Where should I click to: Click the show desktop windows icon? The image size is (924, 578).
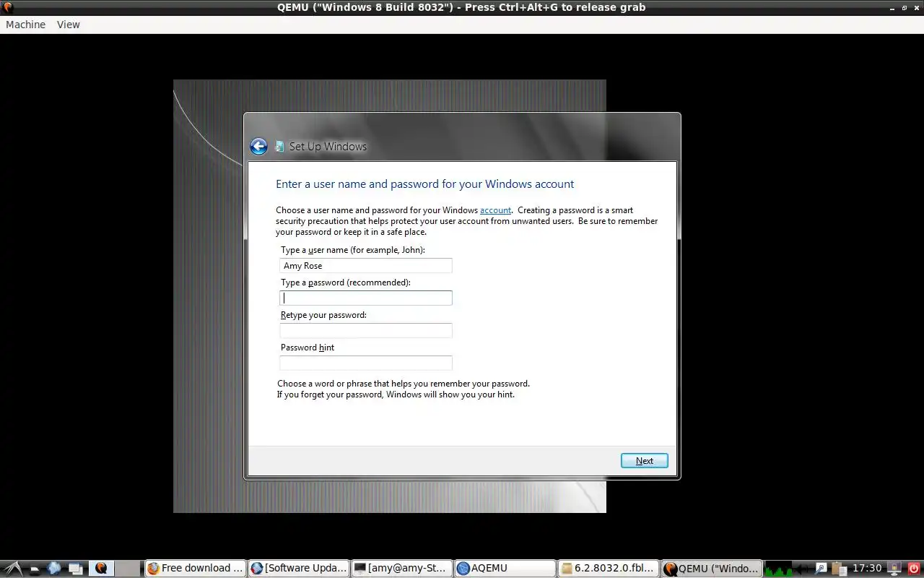pos(76,569)
